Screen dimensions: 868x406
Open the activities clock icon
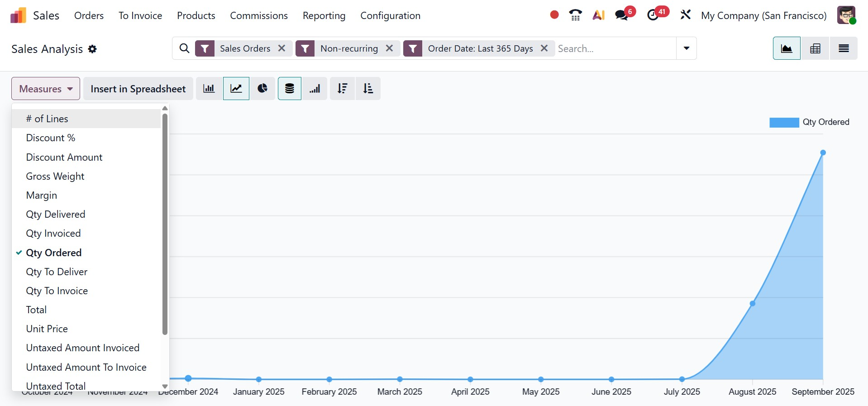[x=653, y=15]
